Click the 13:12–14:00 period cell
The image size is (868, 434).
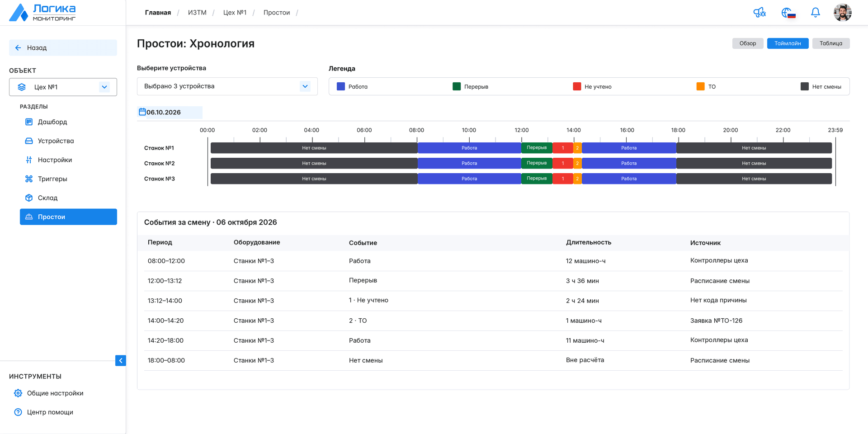(165, 301)
